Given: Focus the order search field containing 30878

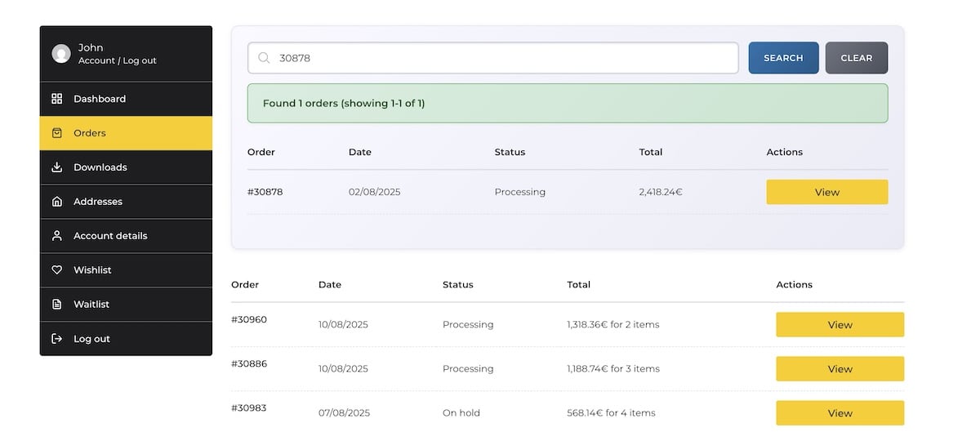Looking at the screenshot, I should [x=493, y=58].
